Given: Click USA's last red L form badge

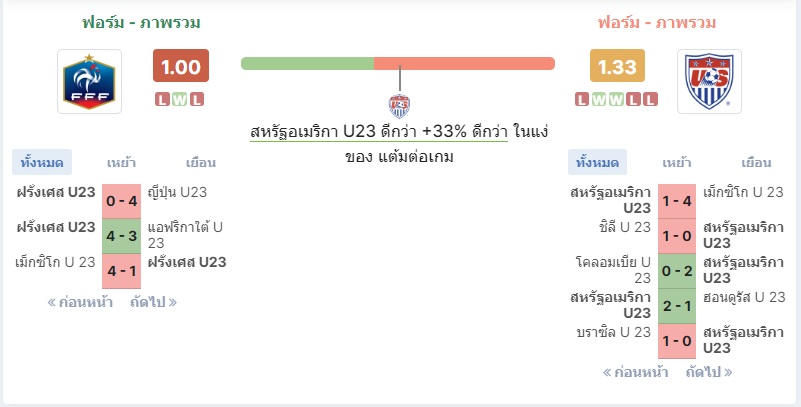Looking at the screenshot, I should click(650, 99).
